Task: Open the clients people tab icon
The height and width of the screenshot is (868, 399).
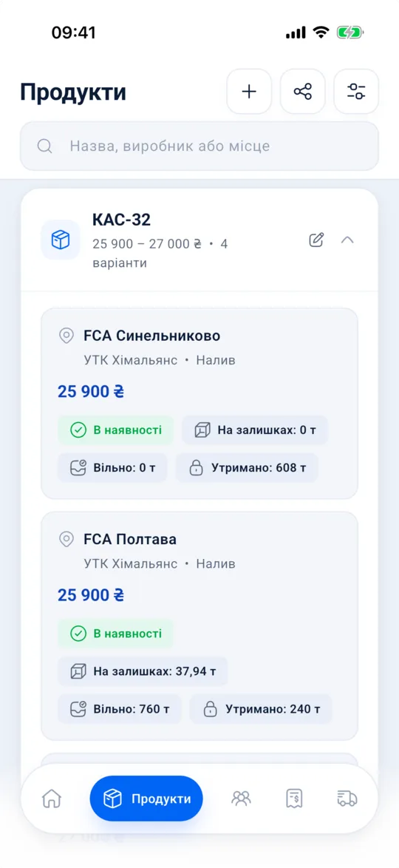Action: [242, 799]
